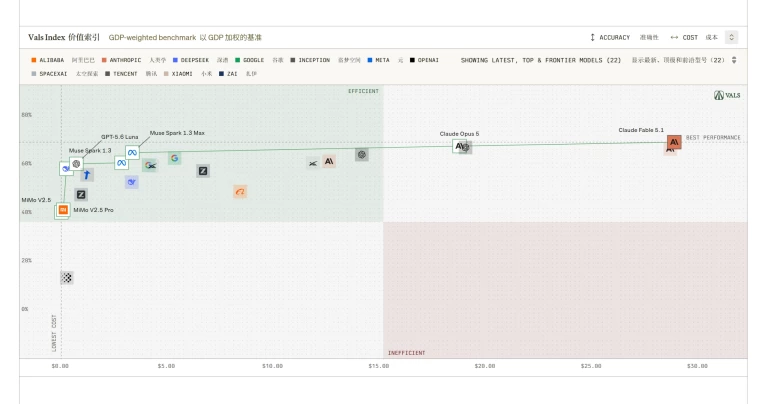Toggle the DEEPSEEK legend filter
768x404 pixels.
pyautogui.click(x=191, y=60)
